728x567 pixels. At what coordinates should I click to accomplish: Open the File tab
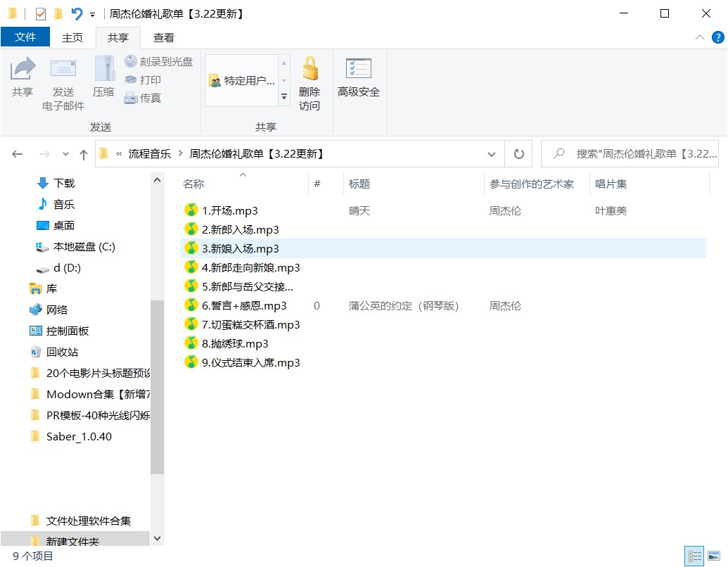[25, 37]
